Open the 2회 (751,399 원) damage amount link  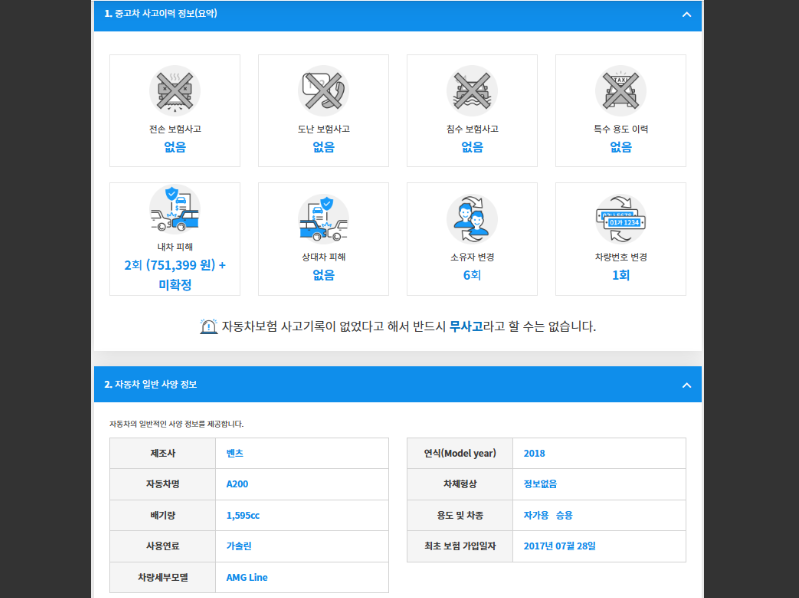175,265
